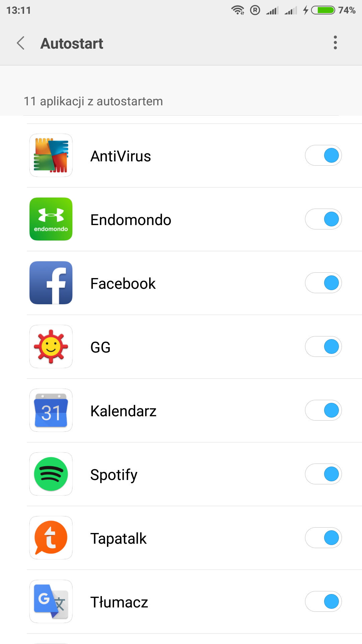Turn off Facebook autostart switch

click(323, 283)
